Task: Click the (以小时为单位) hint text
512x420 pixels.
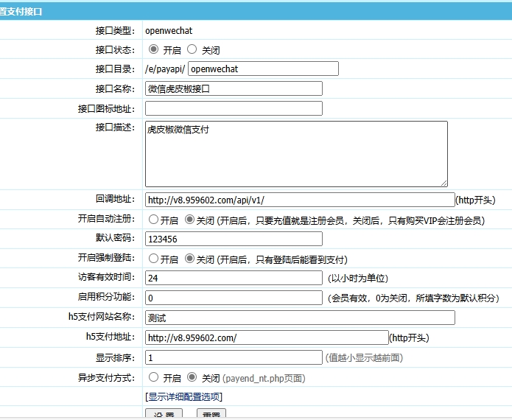Action: click(x=358, y=279)
